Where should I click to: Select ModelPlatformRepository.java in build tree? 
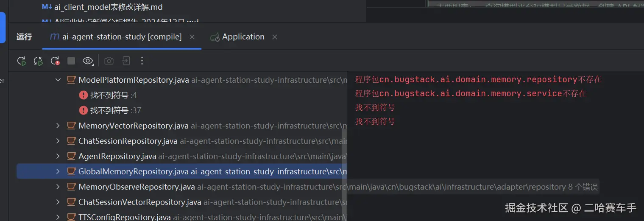click(x=181, y=80)
